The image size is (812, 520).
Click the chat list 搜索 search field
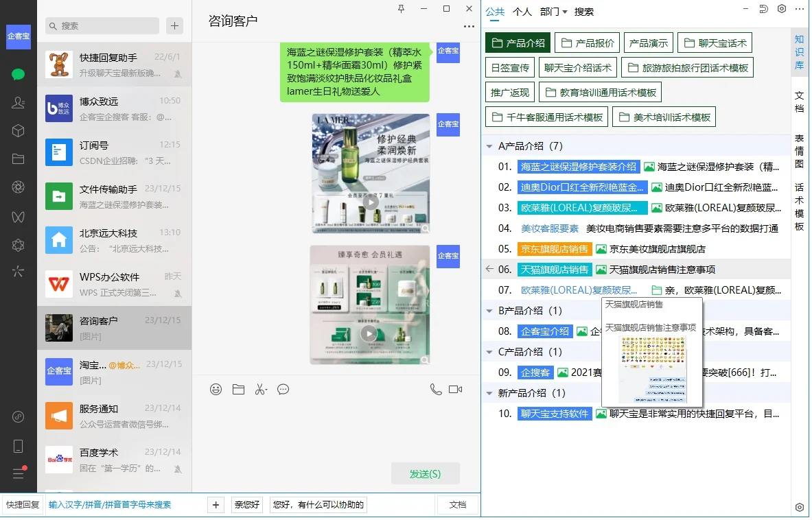pyautogui.click(x=102, y=26)
